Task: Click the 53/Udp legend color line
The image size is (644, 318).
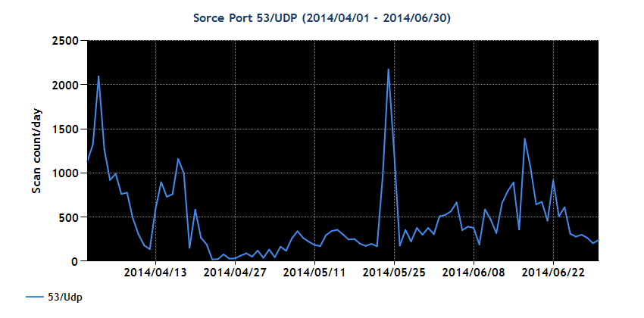Action: click(36, 297)
